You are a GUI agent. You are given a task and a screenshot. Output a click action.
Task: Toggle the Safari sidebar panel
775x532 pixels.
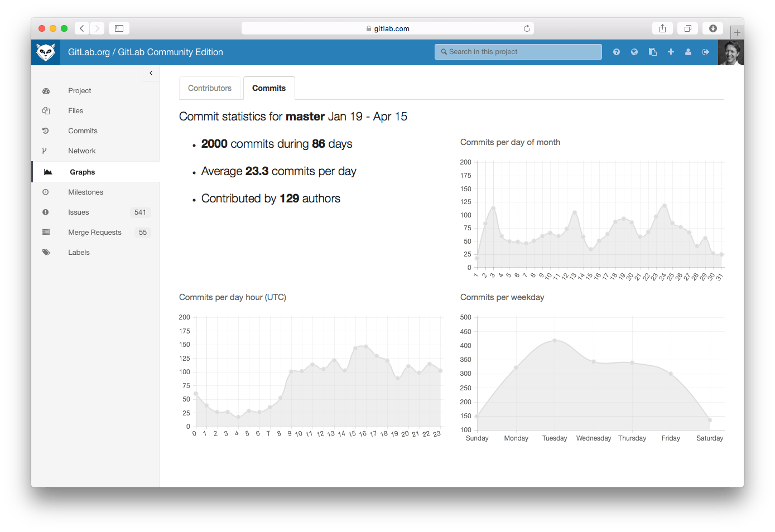tap(118, 28)
